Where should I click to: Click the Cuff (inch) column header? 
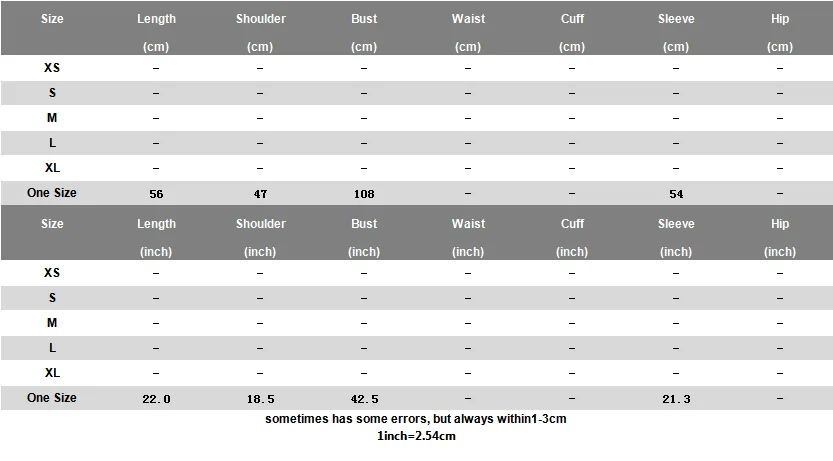(x=572, y=237)
